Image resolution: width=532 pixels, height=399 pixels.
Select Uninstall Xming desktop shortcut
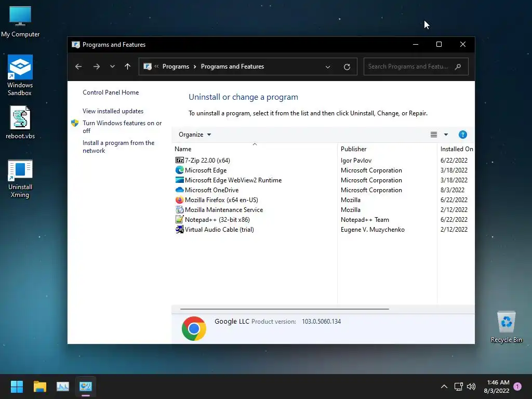20,179
